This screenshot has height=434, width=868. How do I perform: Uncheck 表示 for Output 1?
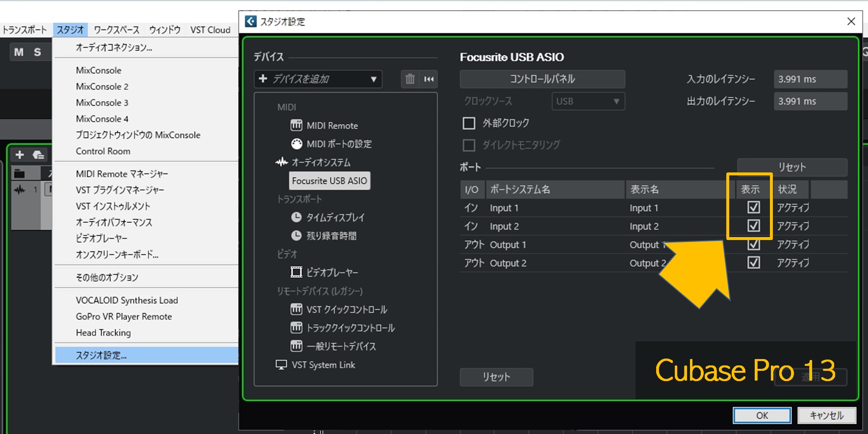pos(754,244)
